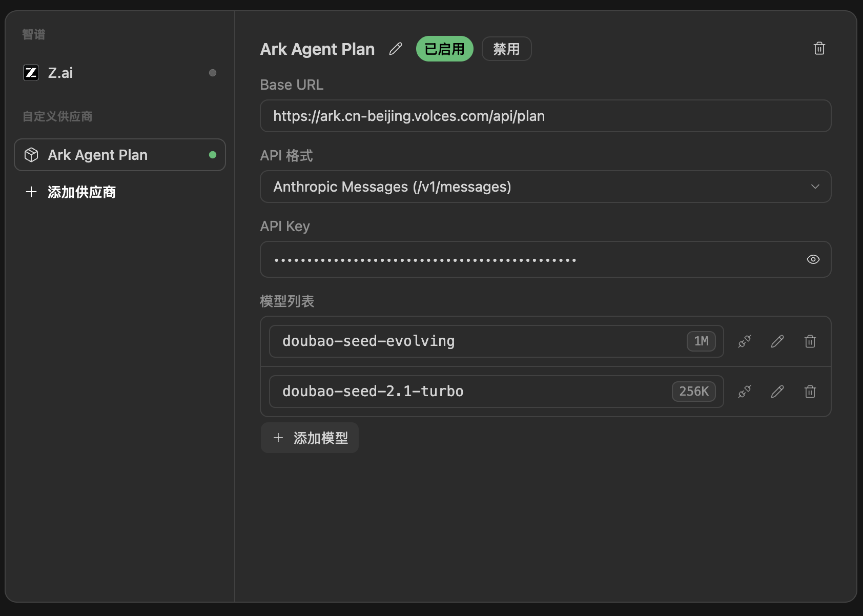Disable provider with 禁用 button
The image size is (863, 616).
coord(506,49)
